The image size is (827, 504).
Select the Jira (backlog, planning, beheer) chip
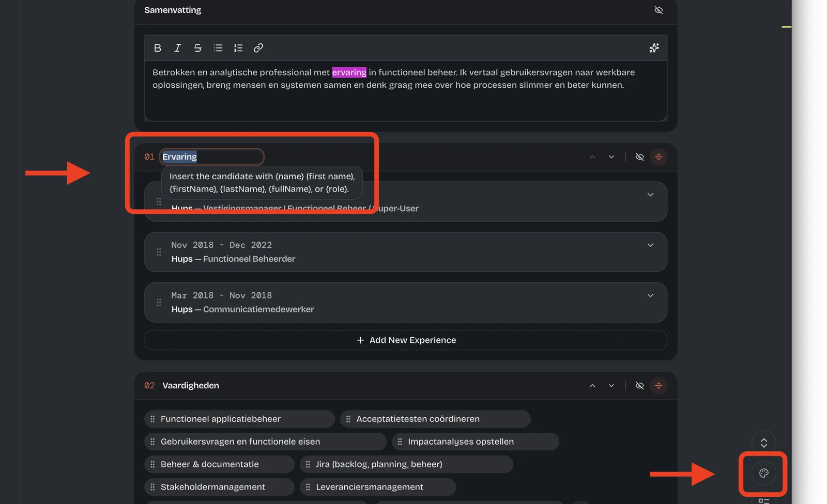tap(406, 465)
